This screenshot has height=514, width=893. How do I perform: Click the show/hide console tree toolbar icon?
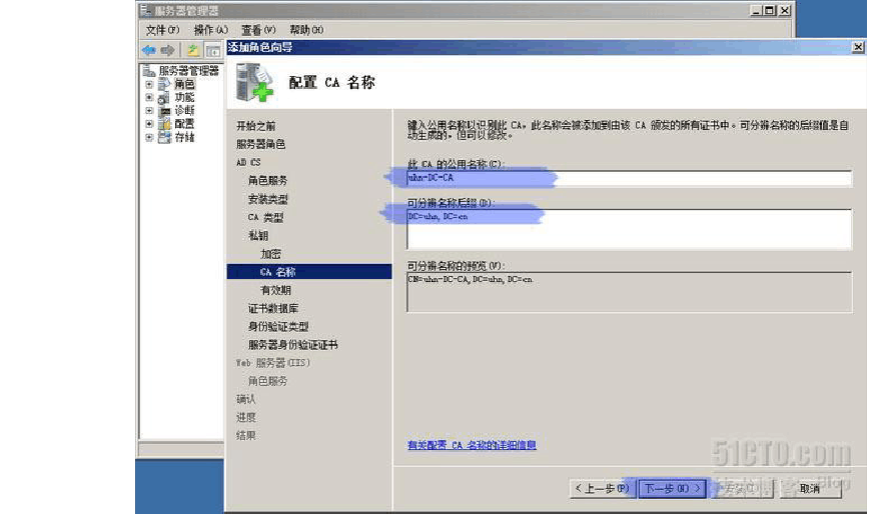click(x=213, y=50)
